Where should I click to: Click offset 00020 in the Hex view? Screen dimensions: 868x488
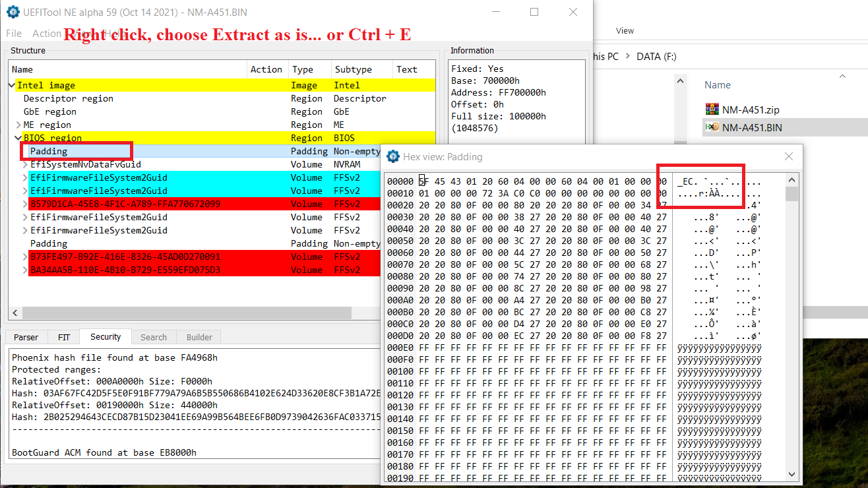coord(400,205)
